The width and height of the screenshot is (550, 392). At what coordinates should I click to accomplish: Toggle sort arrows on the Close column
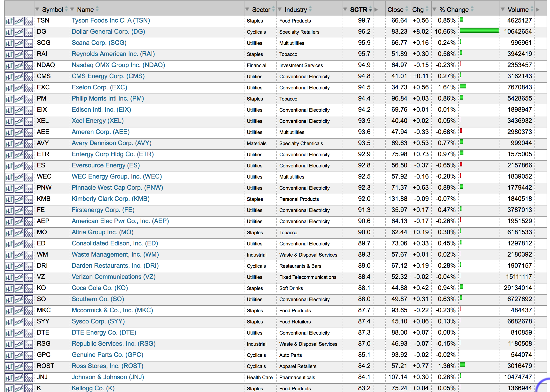[x=407, y=9]
